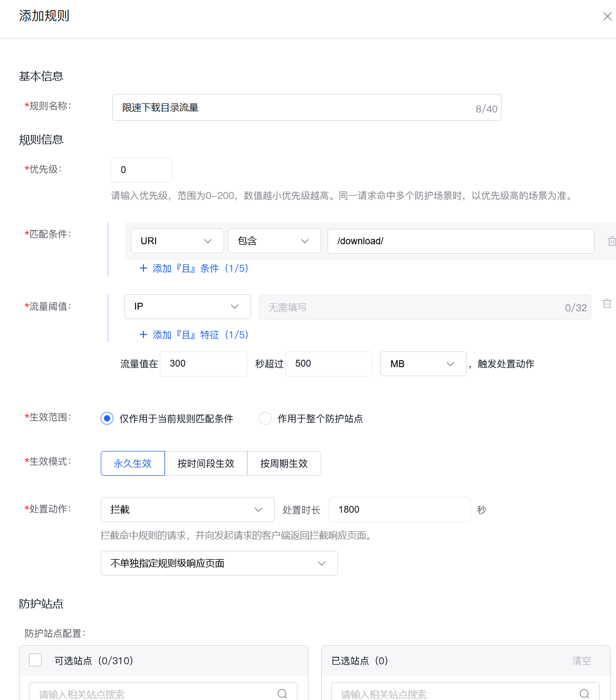Click the plus icon for 添加『且』条件
The height and width of the screenshot is (700, 616).
click(x=143, y=268)
